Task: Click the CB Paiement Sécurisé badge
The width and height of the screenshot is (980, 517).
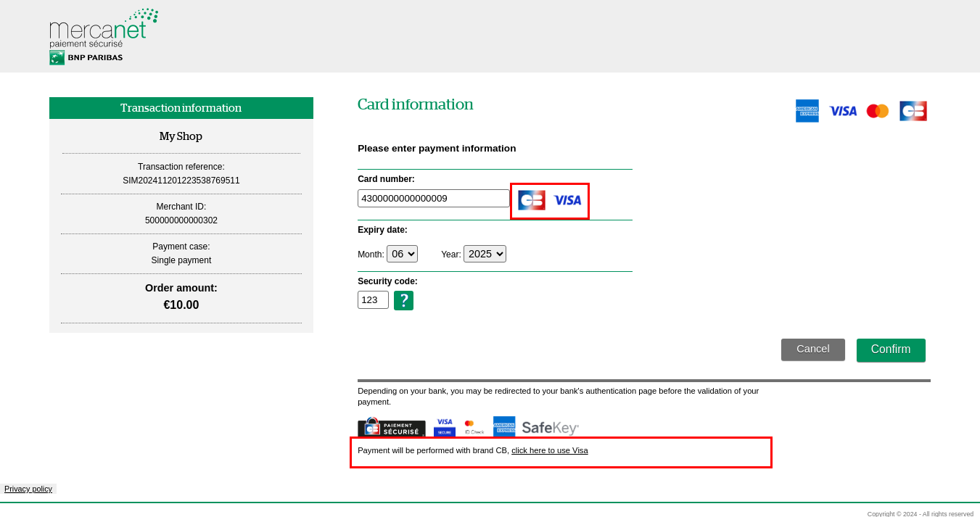Action: point(391,426)
